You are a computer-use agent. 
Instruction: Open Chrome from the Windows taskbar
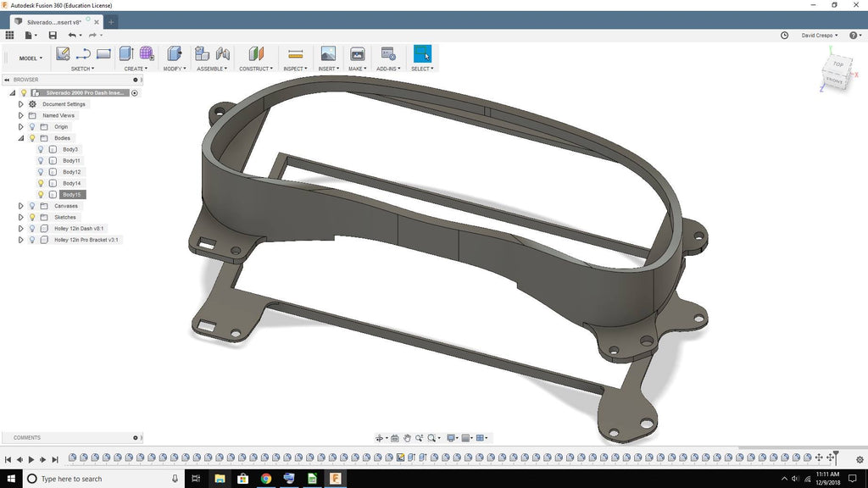[x=265, y=479]
